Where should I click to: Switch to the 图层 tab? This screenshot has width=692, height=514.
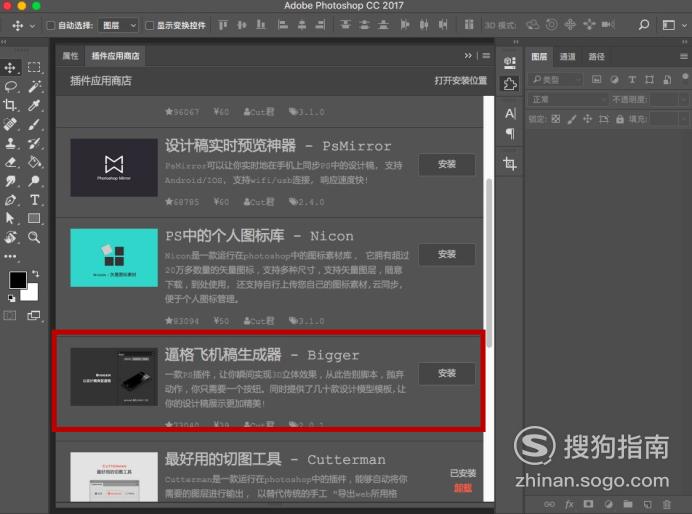click(539, 56)
